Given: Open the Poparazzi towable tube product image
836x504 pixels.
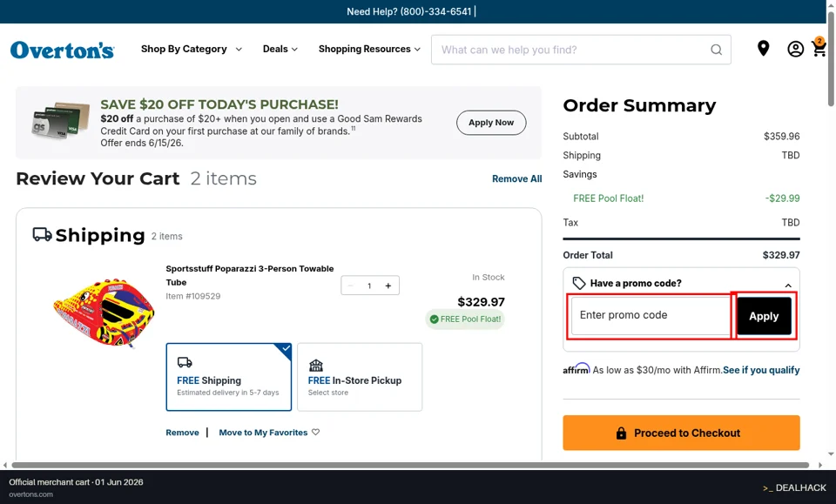Looking at the screenshot, I should (x=104, y=312).
